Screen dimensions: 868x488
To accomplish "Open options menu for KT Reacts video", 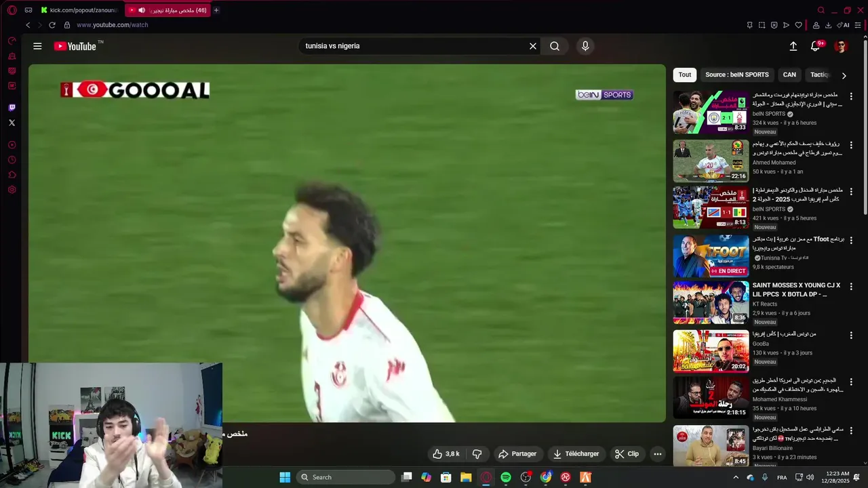I will coord(851,287).
